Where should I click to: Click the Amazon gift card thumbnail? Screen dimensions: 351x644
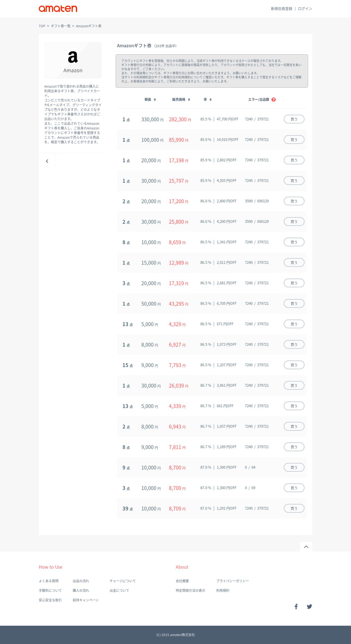pos(73,60)
